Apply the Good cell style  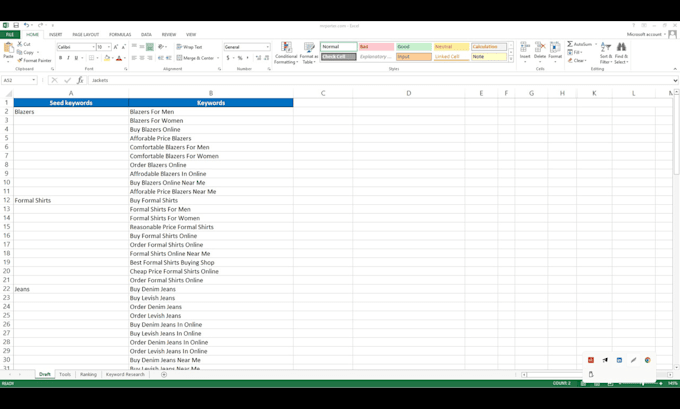coord(414,47)
